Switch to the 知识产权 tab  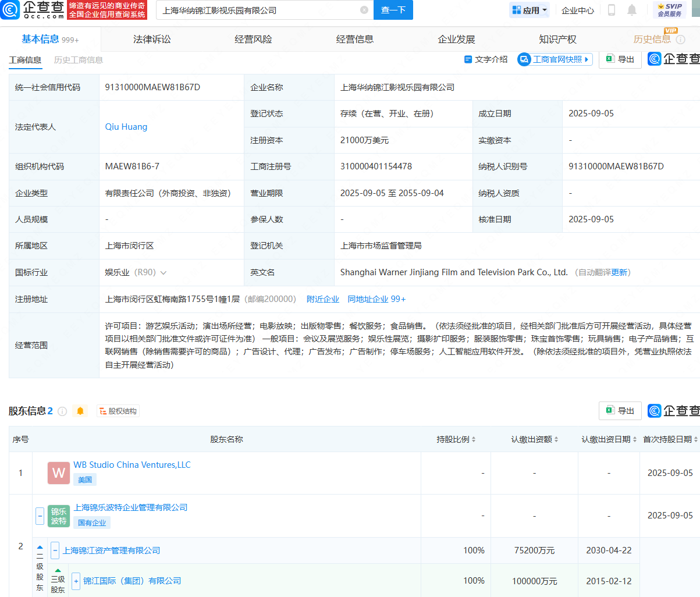557,39
